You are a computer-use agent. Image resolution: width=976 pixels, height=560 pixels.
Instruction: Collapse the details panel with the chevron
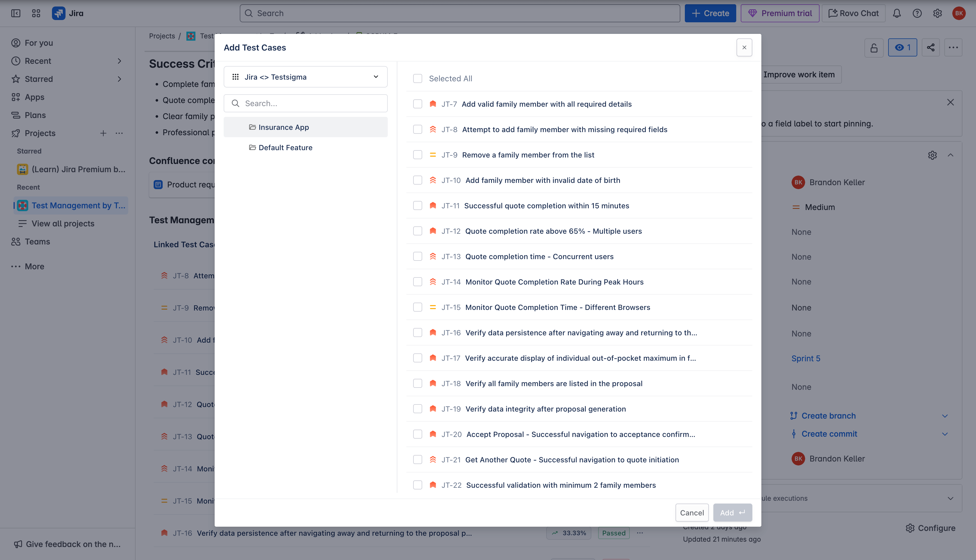coord(951,155)
